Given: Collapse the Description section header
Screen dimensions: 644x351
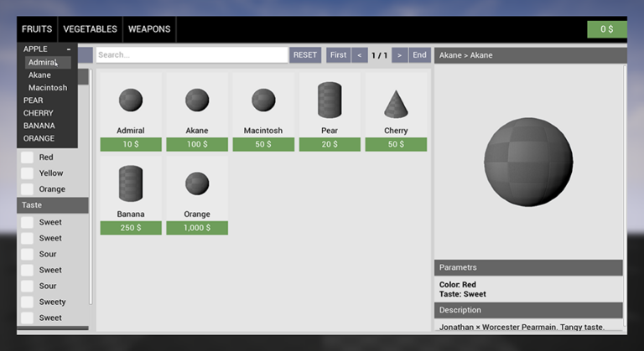Looking at the screenshot, I should pyautogui.click(x=528, y=310).
